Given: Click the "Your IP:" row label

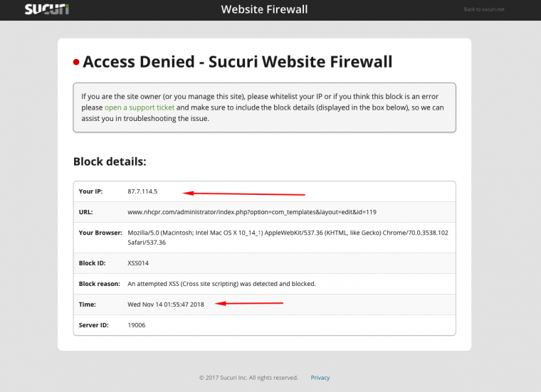Looking at the screenshot, I should click(90, 191).
